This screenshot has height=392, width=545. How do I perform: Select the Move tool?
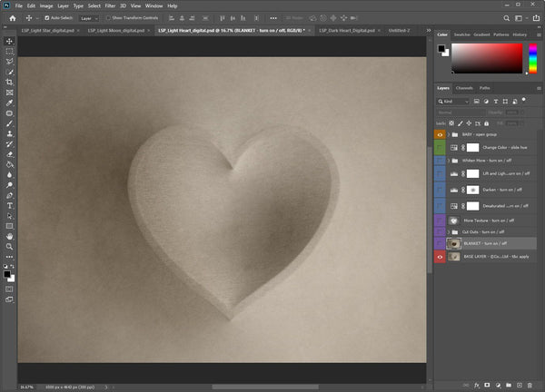(10, 42)
